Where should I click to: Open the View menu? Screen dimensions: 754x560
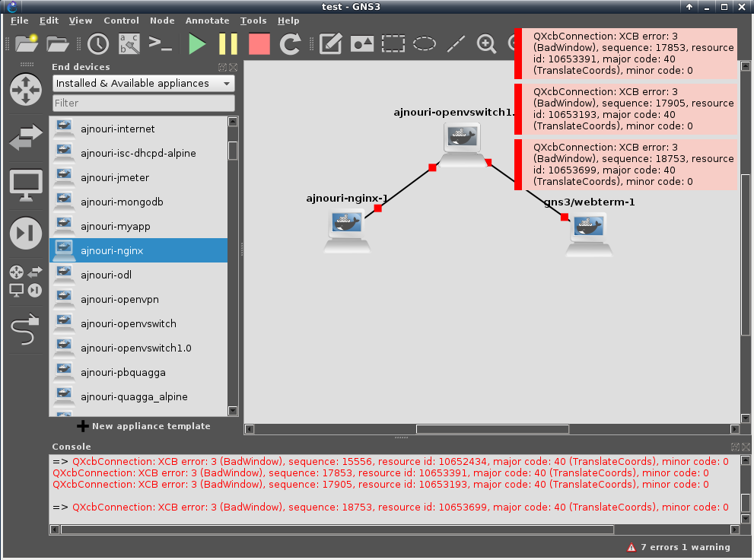(81, 21)
